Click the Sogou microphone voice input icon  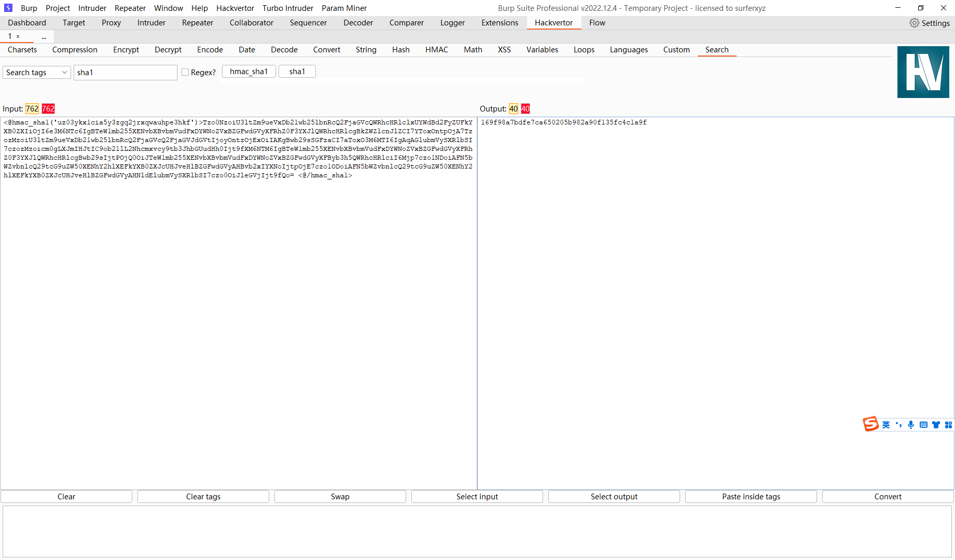tap(911, 425)
